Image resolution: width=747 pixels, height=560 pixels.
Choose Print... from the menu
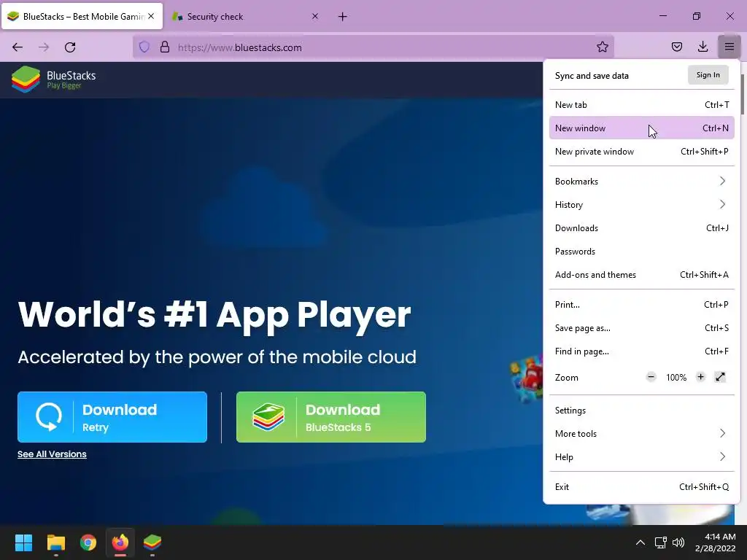[x=642, y=305]
